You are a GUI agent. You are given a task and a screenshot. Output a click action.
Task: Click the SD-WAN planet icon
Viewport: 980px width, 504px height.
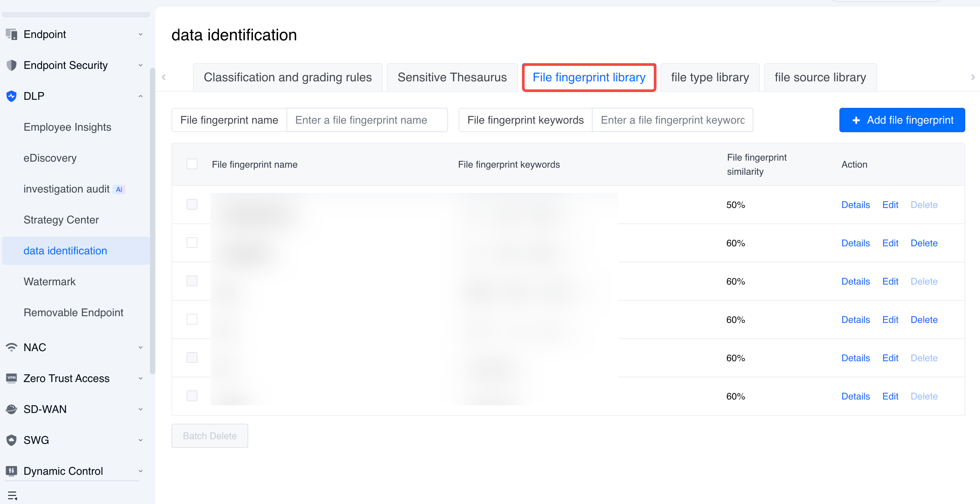(x=11, y=409)
